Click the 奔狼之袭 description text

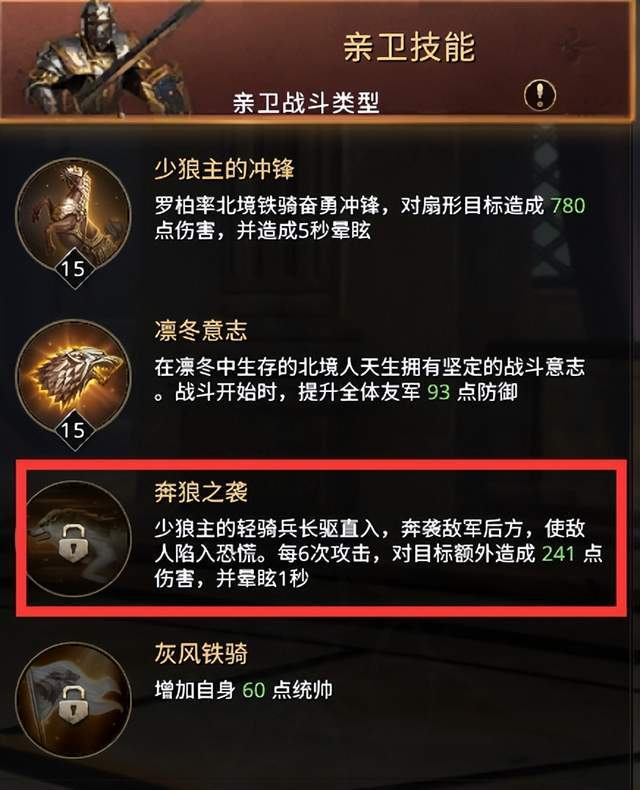378,554
